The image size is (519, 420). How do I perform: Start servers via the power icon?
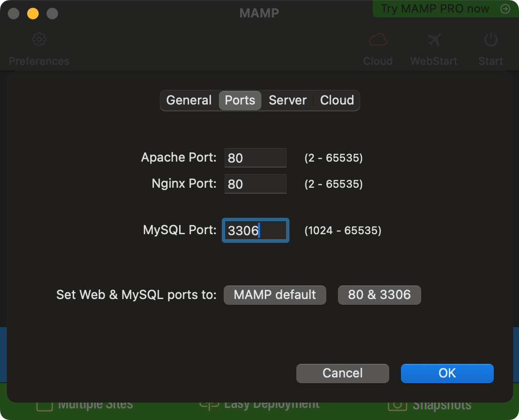(x=490, y=40)
